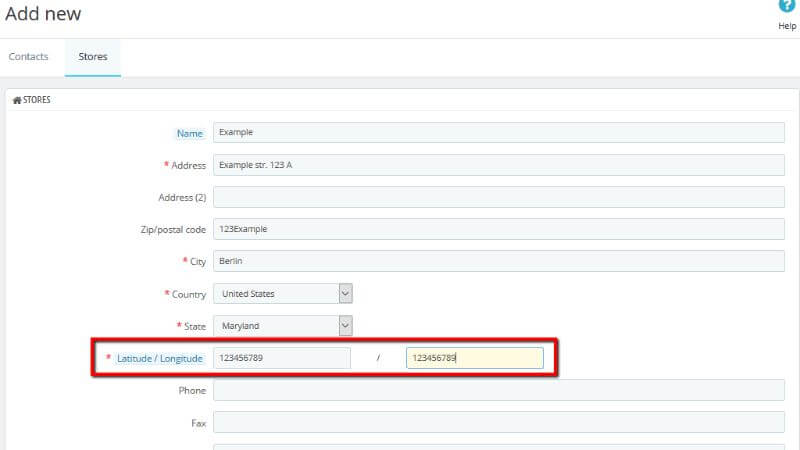Focus the empty Address (2) field
The height and width of the screenshot is (450, 800).
click(498, 197)
